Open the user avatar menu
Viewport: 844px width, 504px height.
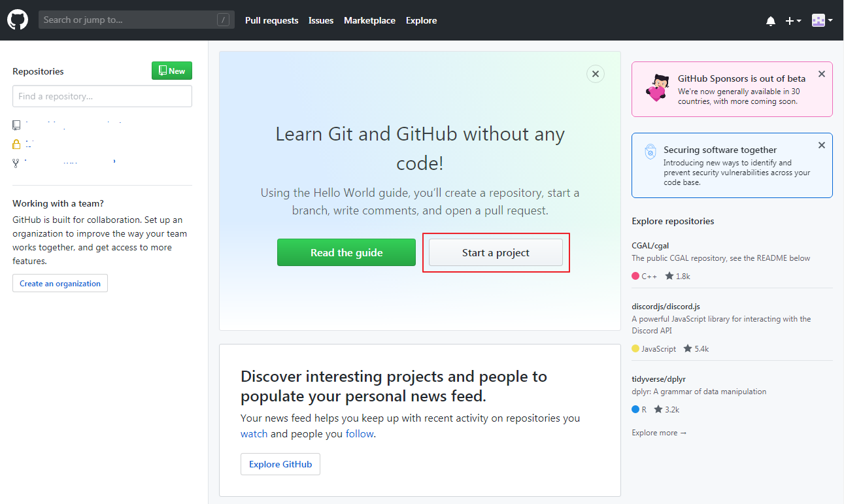(822, 20)
